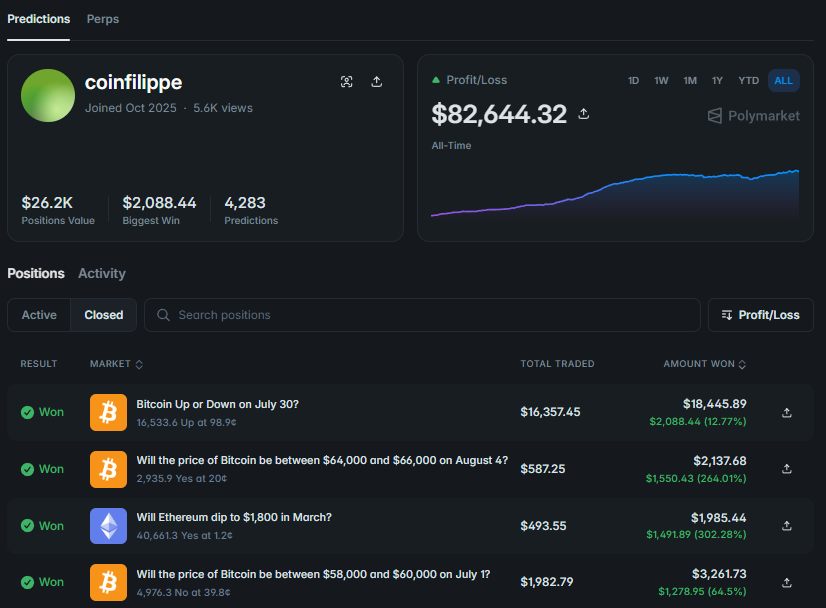Click total traded value $493.55

pyautogui.click(x=543, y=526)
